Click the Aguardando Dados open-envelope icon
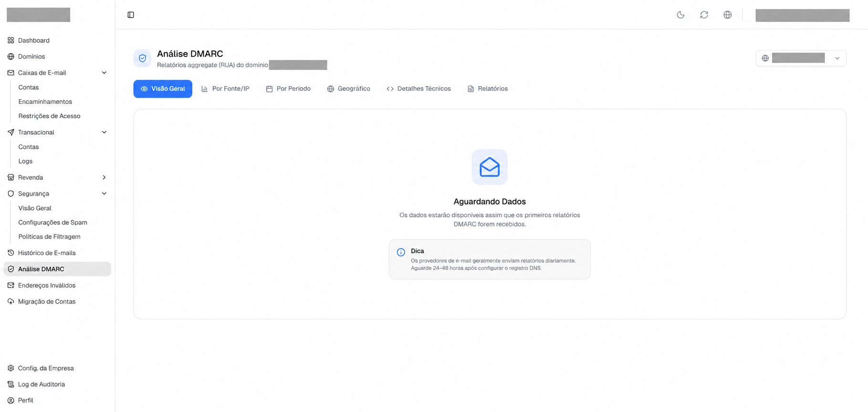The image size is (868, 412). [x=490, y=167]
